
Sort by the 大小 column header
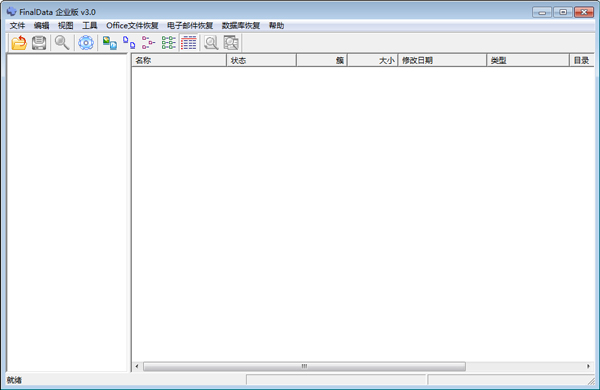[x=373, y=60]
